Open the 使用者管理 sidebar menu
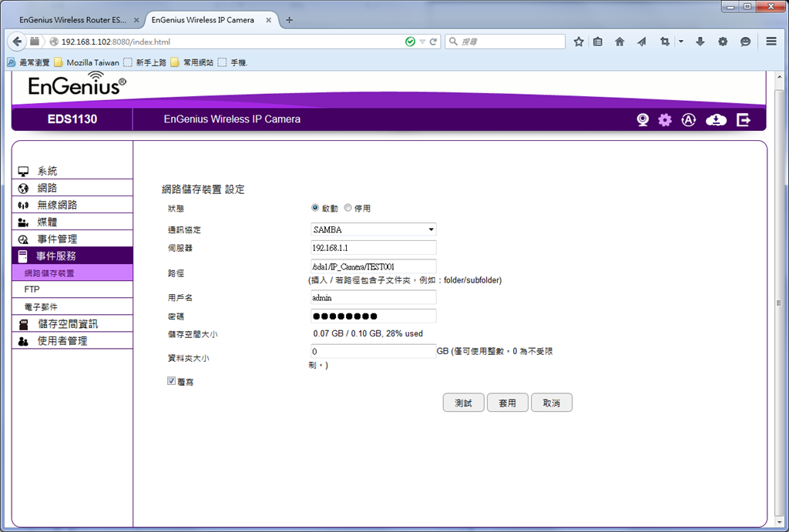The width and height of the screenshot is (789, 532). (72, 341)
